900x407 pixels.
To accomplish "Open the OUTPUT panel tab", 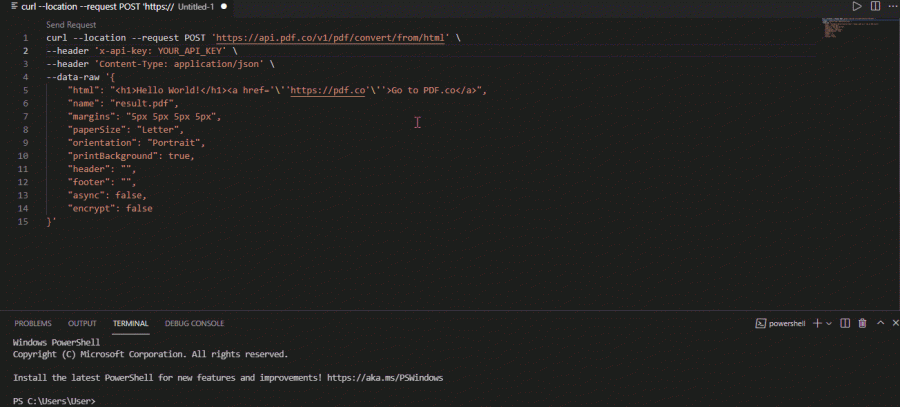I will (x=82, y=323).
